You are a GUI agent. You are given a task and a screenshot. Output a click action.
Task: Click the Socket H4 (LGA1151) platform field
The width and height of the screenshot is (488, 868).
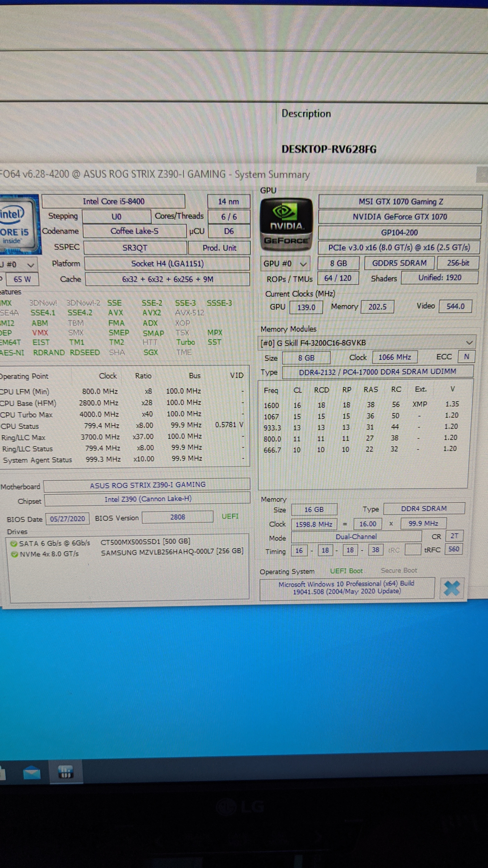pyautogui.click(x=167, y=263)
